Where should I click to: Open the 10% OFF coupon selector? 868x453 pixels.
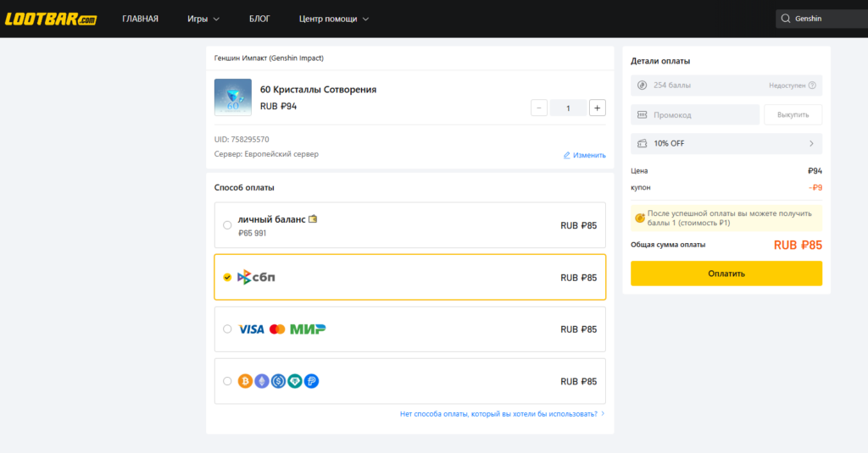click(x=726, y=143)
